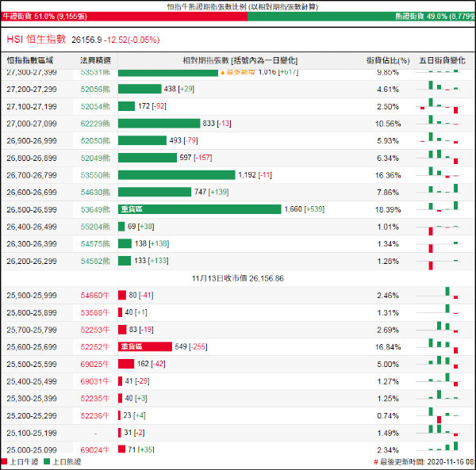Click the 法興精選 column header
The width and height of the screenshot is (476, 470).
[95, 60]
